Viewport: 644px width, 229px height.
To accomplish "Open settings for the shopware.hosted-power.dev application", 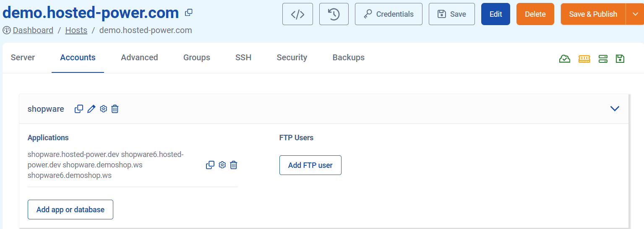I will click(x=222, y=165).
